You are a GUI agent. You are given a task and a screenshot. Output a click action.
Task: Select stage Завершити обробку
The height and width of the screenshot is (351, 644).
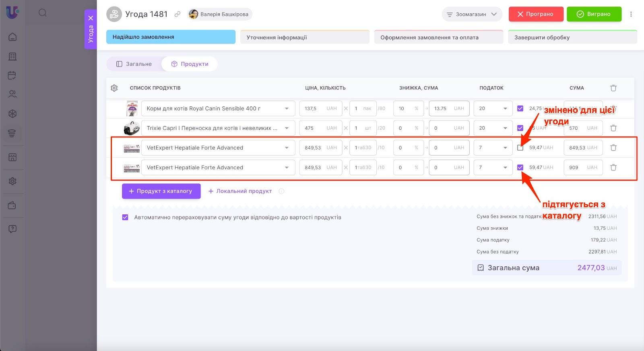[573, 37]
